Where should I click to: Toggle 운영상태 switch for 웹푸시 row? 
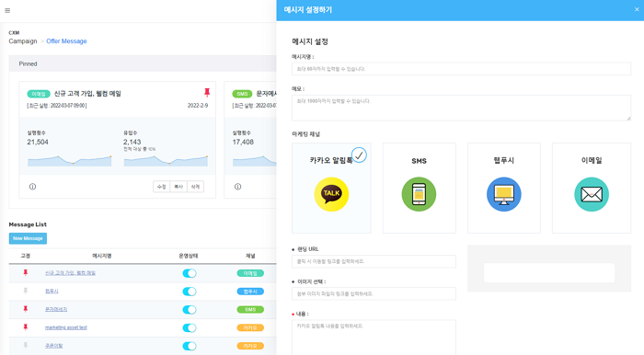click(190, 292)
